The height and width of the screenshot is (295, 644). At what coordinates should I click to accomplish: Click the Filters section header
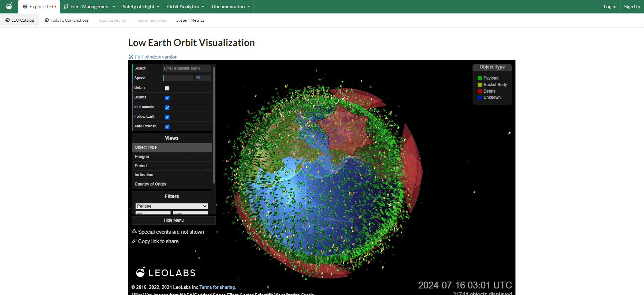[x=172, y=196]
